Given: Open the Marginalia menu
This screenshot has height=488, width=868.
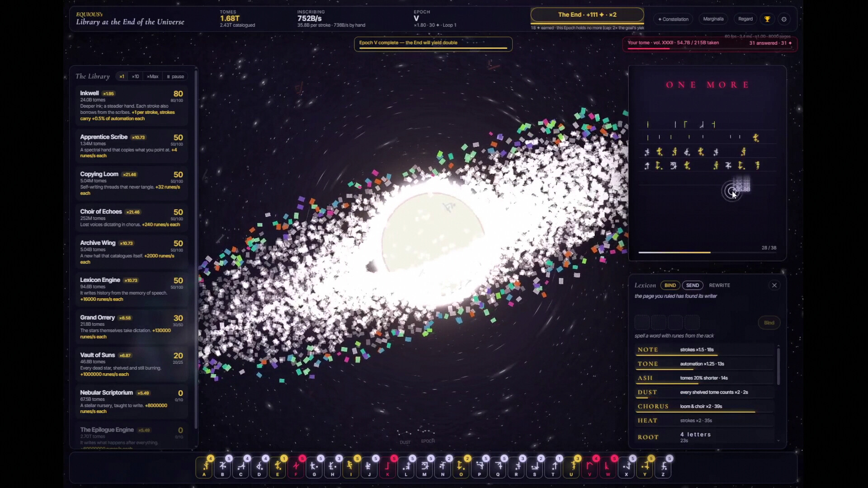Looking at the screenshot, I should tap(713, 19).
